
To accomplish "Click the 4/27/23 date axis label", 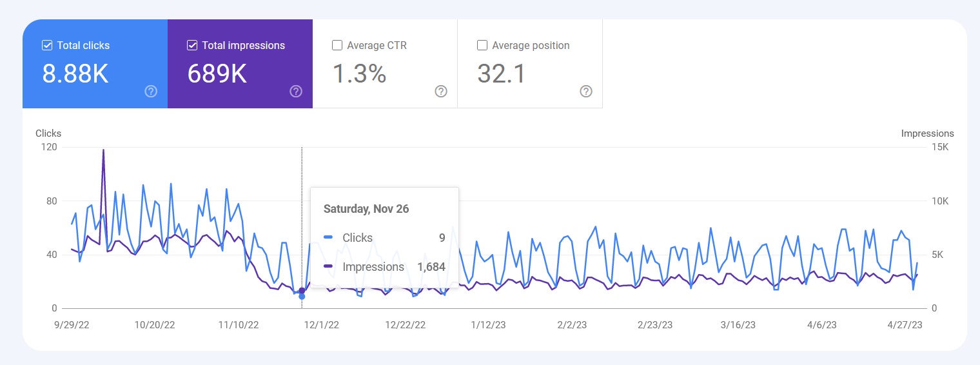I will pos(904,325).
